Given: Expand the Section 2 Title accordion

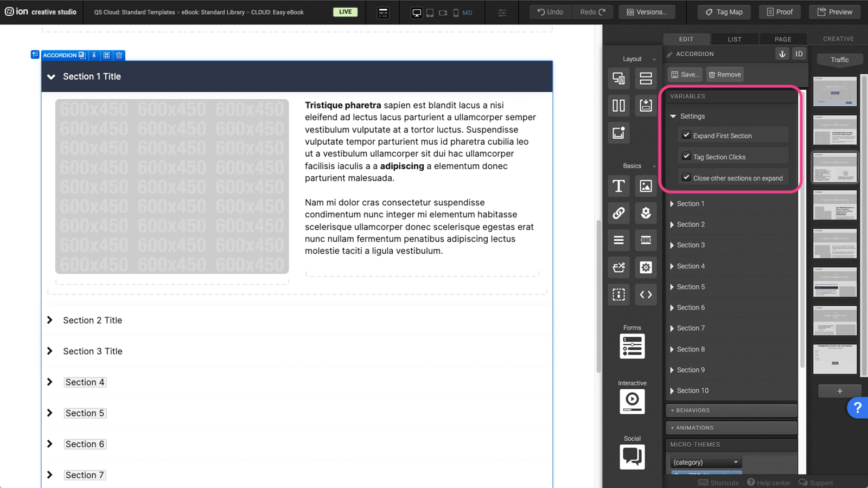Looking at the screenshot, I should [297, 320].
